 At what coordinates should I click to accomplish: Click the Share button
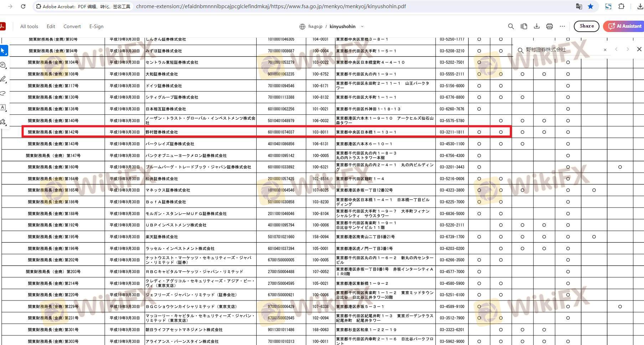tap(586, 26)
